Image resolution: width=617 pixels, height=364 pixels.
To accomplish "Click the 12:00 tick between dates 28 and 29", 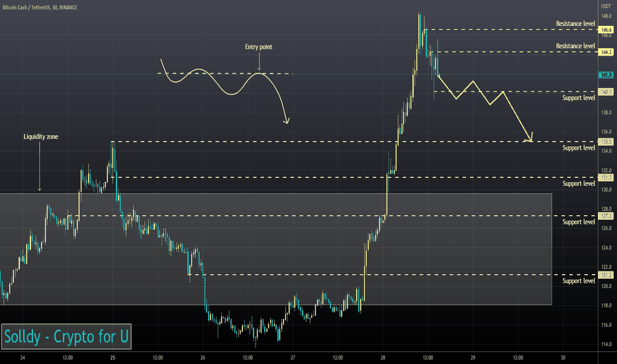I will (x=428, y=357).
